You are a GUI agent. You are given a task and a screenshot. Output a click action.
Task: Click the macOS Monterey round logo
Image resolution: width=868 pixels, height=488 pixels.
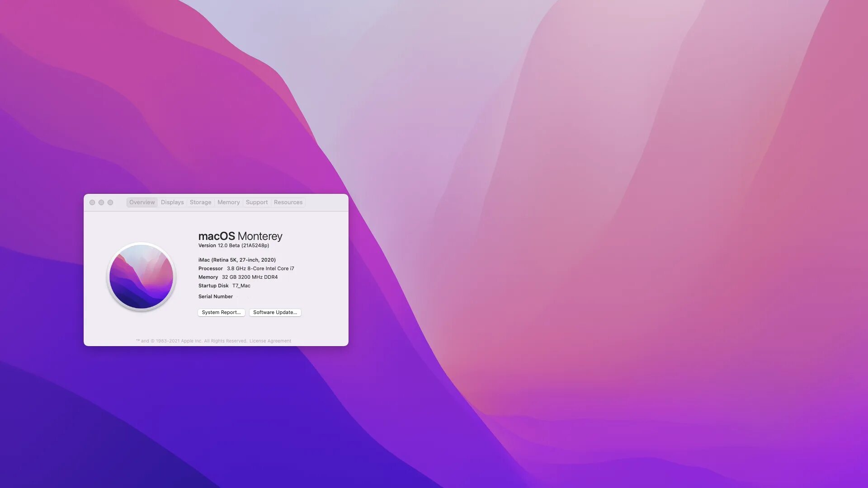coord(142,277)
